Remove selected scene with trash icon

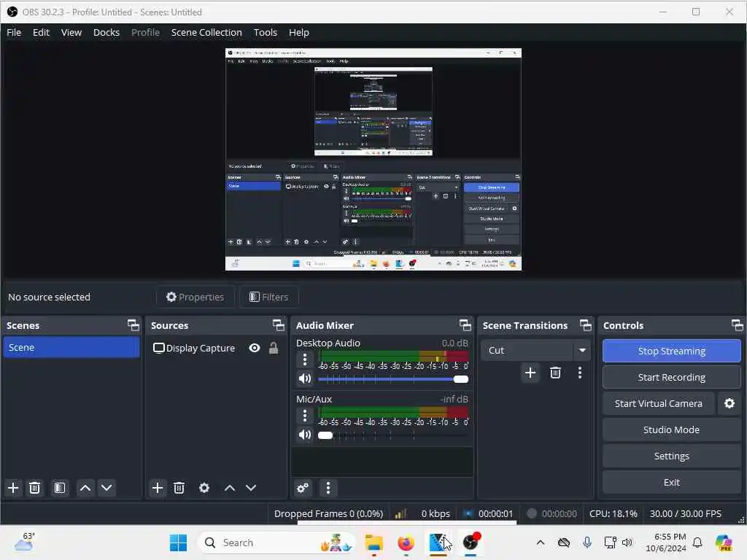(35, 488)
